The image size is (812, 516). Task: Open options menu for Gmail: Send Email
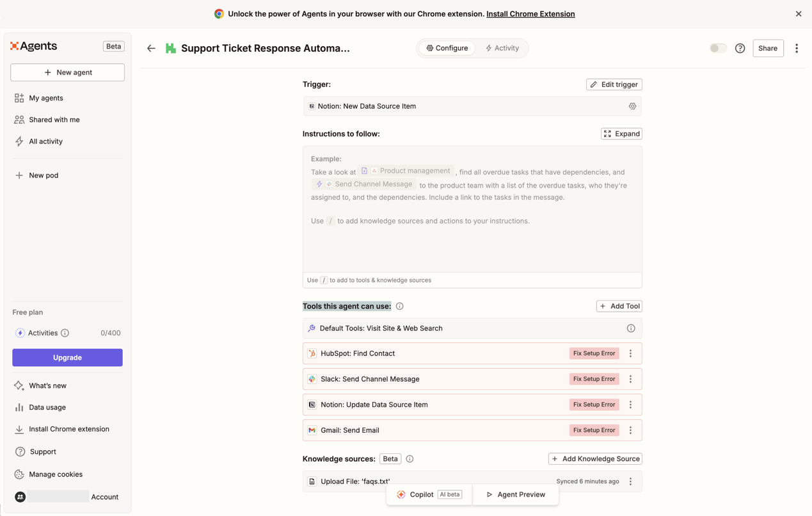pyautogui.click(x=630, y=430)
